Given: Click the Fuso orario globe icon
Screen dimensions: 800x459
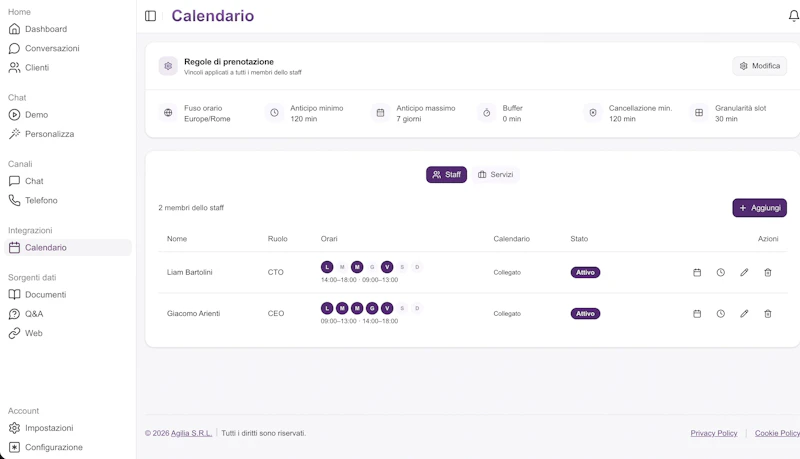Looking at the screenshot, I should point(168,113).
